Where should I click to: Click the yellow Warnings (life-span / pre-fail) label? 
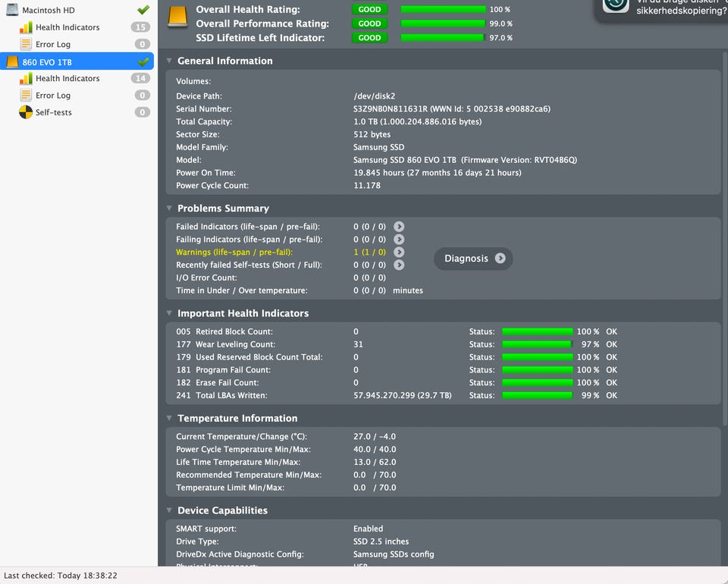tap(234, 252)
